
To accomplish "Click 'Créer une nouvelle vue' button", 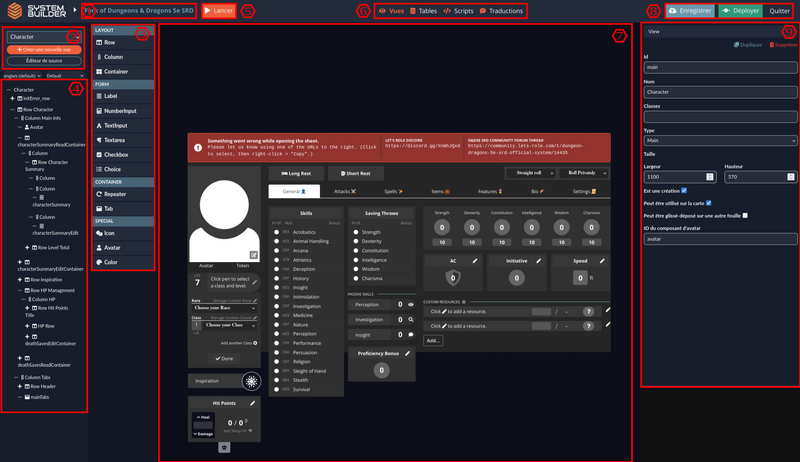I will 44,49.
